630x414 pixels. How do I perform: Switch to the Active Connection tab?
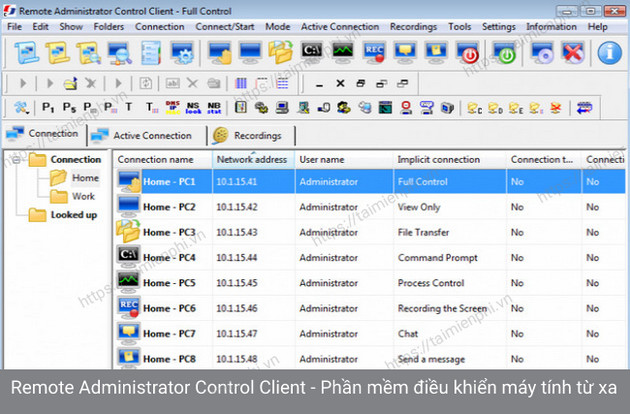(147, 136)
